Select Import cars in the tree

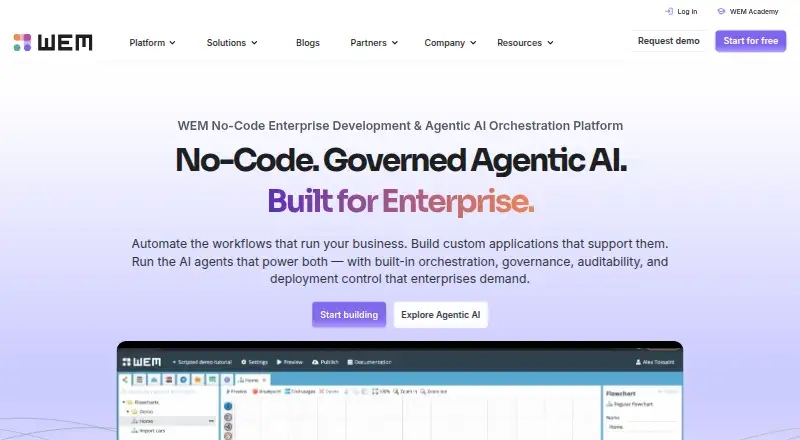148,431
